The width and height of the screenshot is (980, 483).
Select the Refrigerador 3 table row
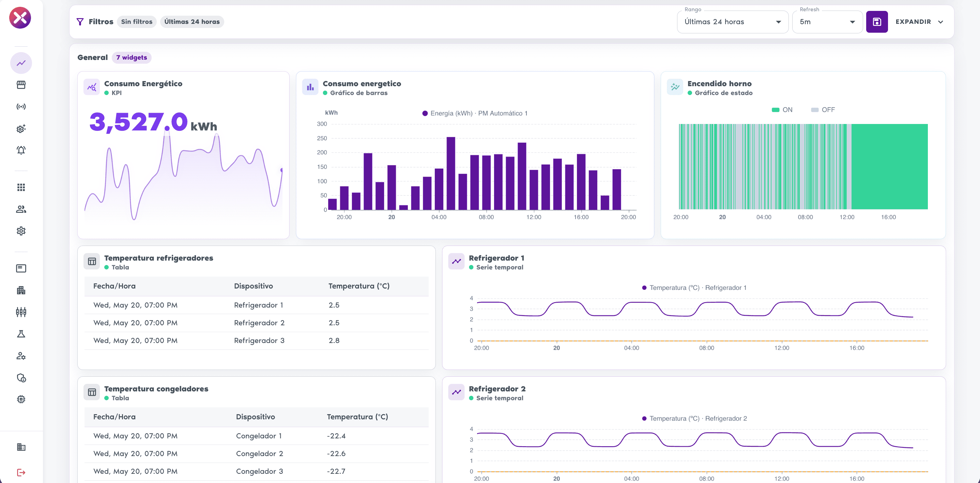pos(256,340)
